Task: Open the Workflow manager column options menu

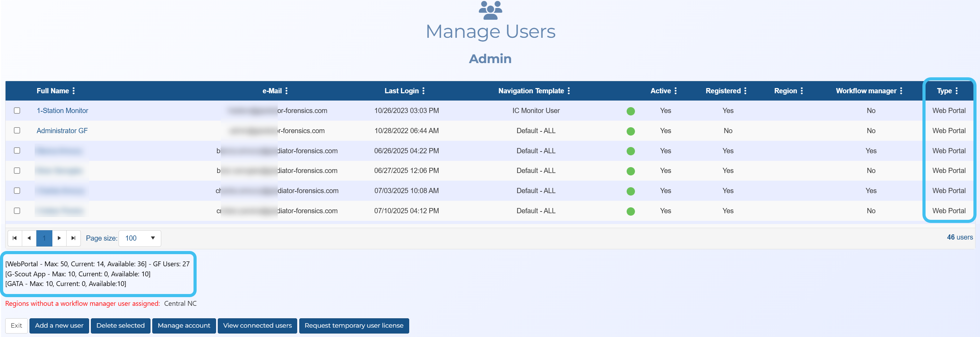Action: 901,91
